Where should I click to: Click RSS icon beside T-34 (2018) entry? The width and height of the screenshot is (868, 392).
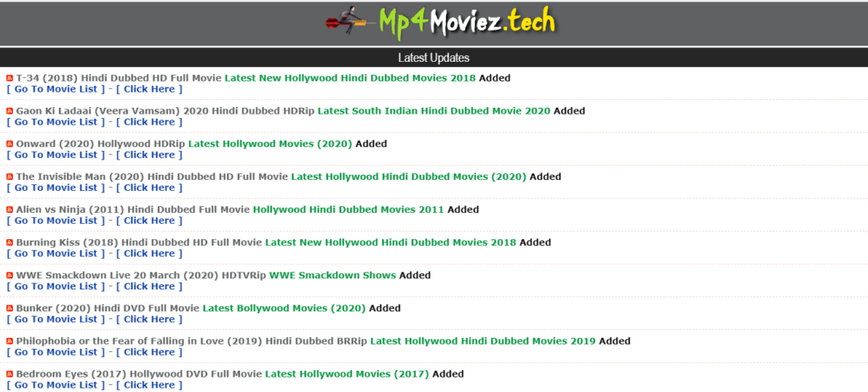point(9,78)
